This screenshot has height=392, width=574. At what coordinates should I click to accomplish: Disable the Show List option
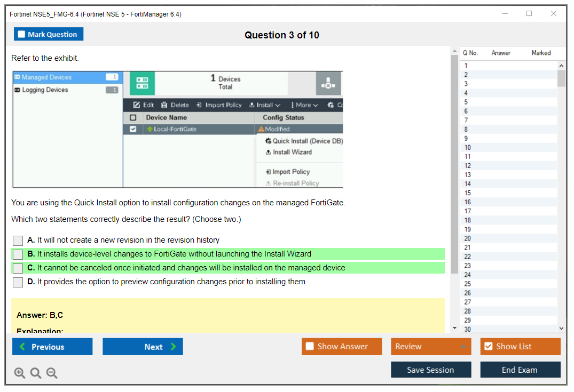click(x=488, y=347)
